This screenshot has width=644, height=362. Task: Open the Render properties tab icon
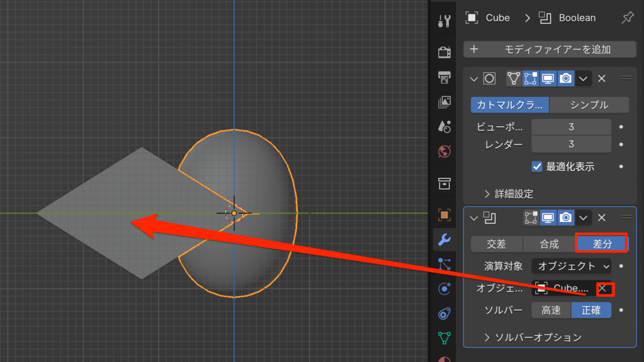pos(444,52)
